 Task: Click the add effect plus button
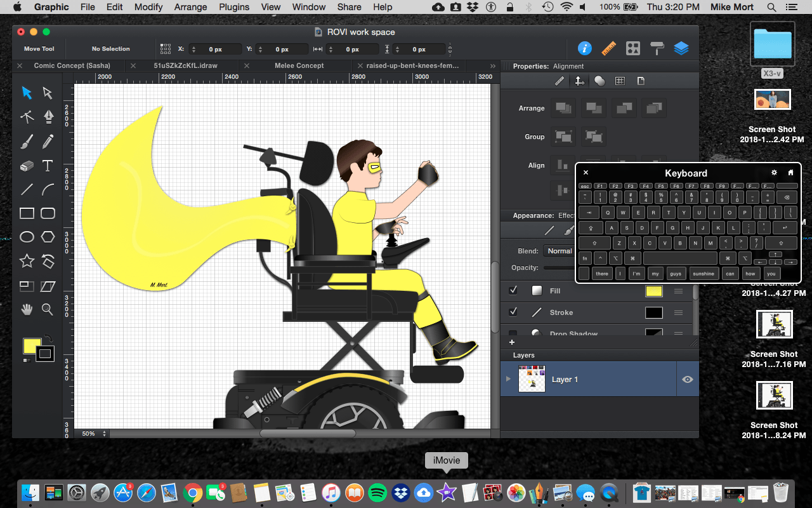[512, 342]
